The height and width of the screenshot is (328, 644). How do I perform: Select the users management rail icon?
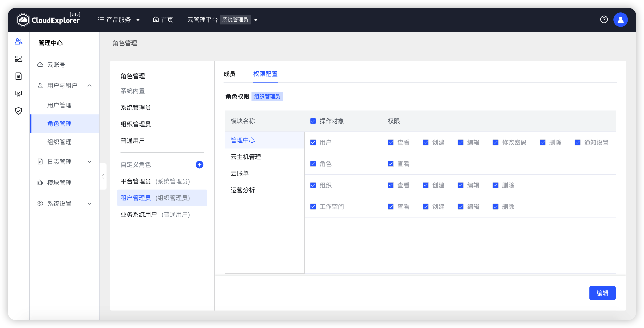click(19, 41)
